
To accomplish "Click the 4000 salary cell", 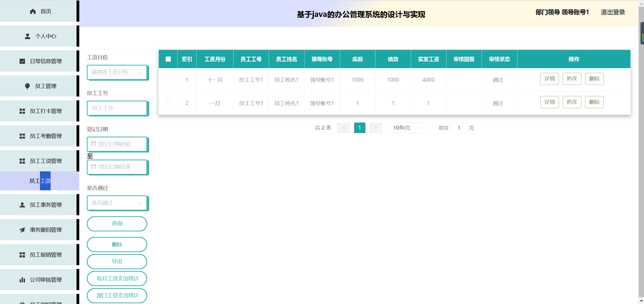I will point(429,80).
